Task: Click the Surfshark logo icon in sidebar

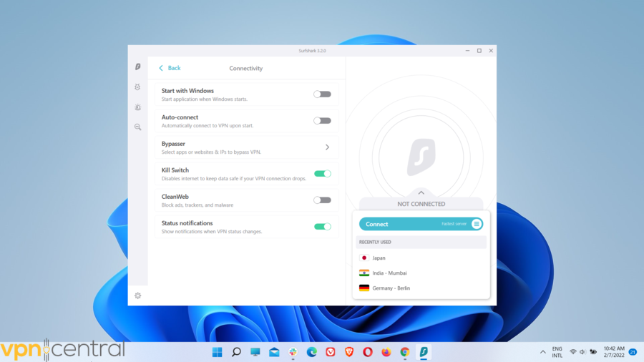Action: click(138, 67)
